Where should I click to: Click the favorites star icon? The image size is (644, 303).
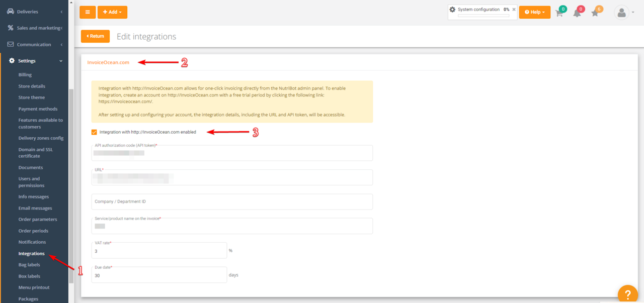coord(595,13)
